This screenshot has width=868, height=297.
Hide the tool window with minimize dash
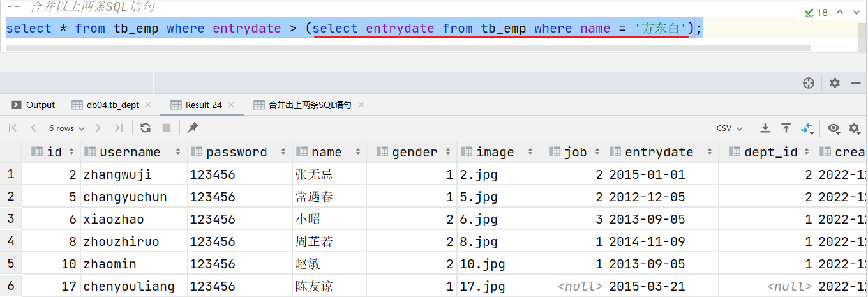(856, 83)
